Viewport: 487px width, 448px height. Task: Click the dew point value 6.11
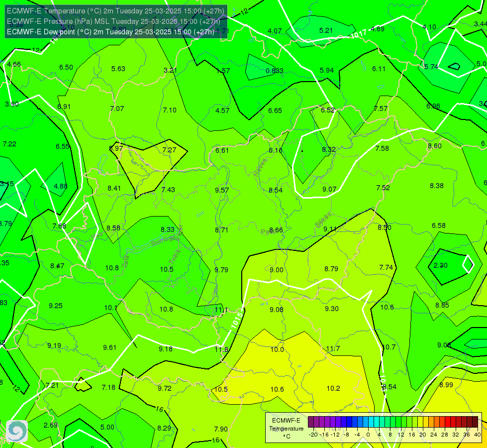[379, 69]
